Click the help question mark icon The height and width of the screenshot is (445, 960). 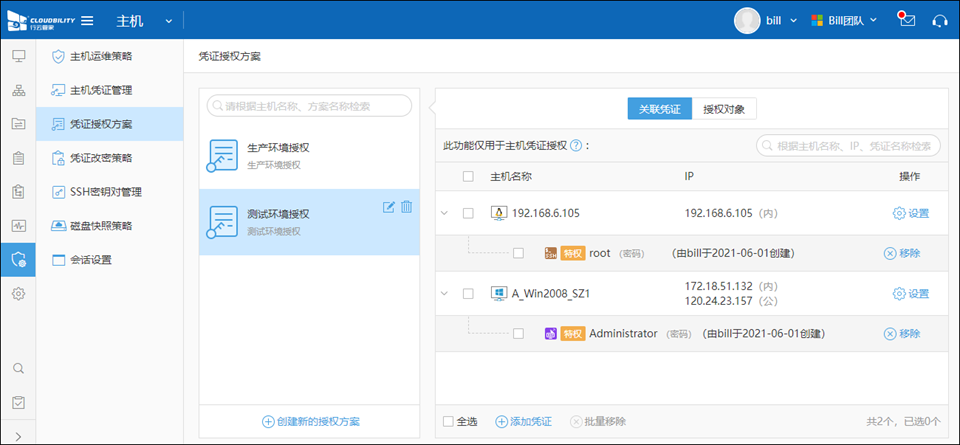[x=575, y=146]
